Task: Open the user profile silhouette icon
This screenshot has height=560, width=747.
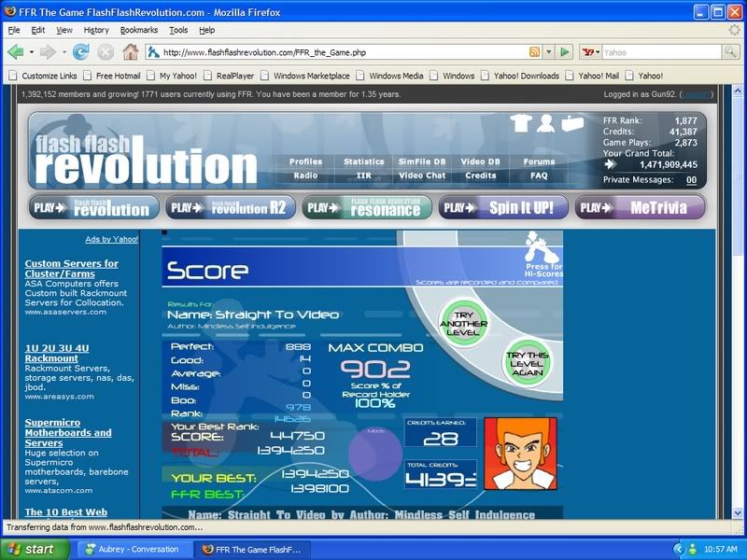Action: click(x=546, y=123)
